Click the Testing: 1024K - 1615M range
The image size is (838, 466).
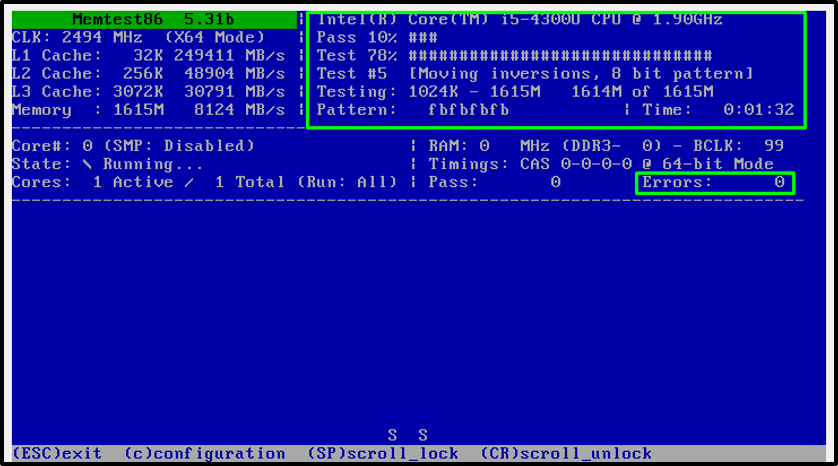click(x=429, y=92)
